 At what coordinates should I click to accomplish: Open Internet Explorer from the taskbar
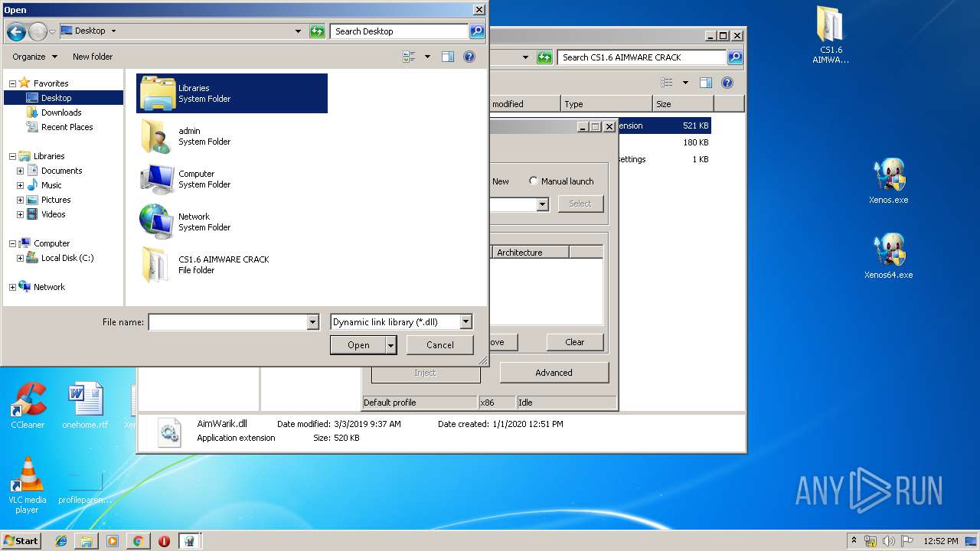61,541
